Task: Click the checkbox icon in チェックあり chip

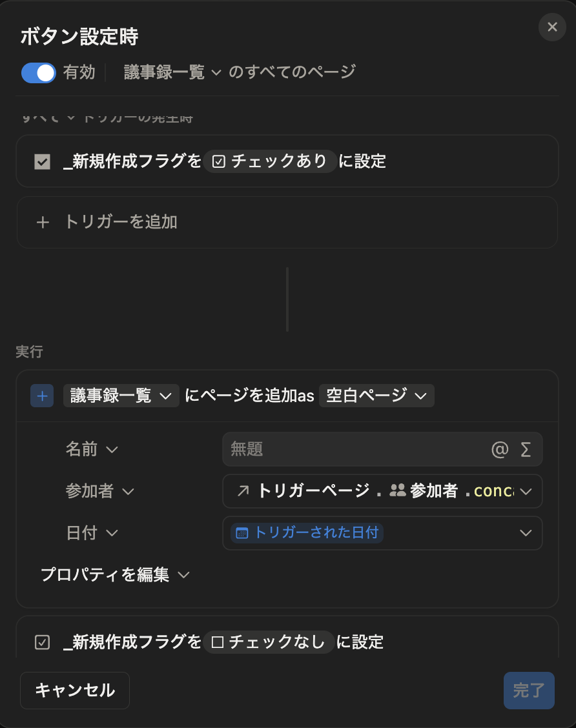Action: click(x=218, y=161)
